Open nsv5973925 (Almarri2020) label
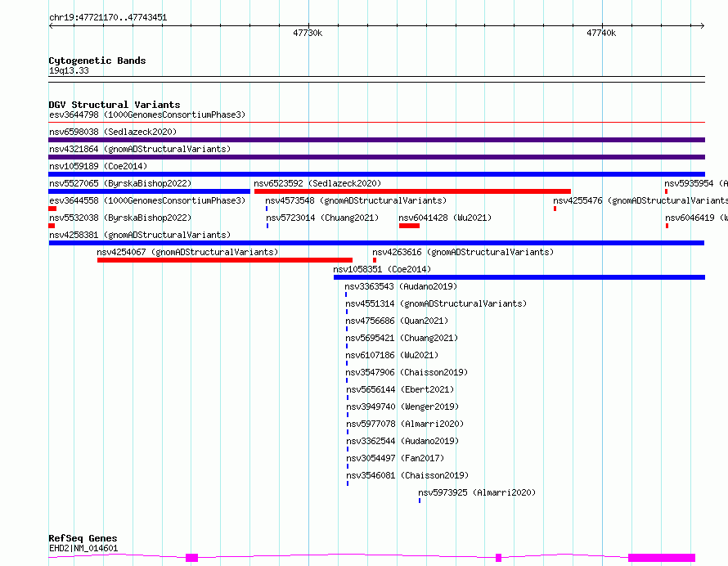Image resolution: width=728 pixels, height=566 pixels. pos(477,492)
